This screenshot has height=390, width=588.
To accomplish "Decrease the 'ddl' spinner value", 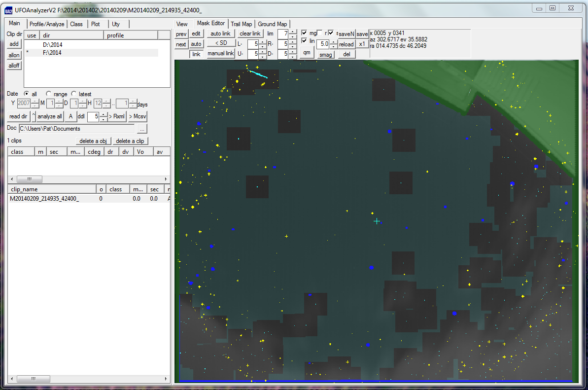I will (x=103, y=119).
